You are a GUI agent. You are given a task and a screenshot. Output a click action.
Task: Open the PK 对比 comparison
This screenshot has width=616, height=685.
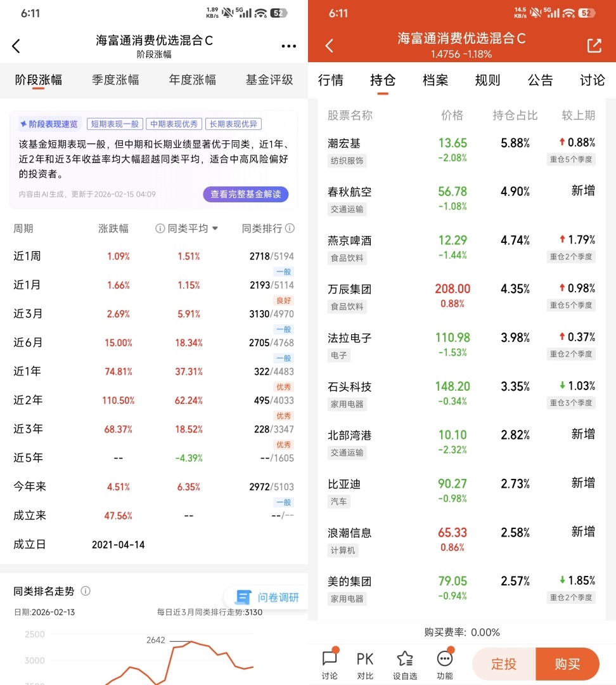click(x=365, y=665)
